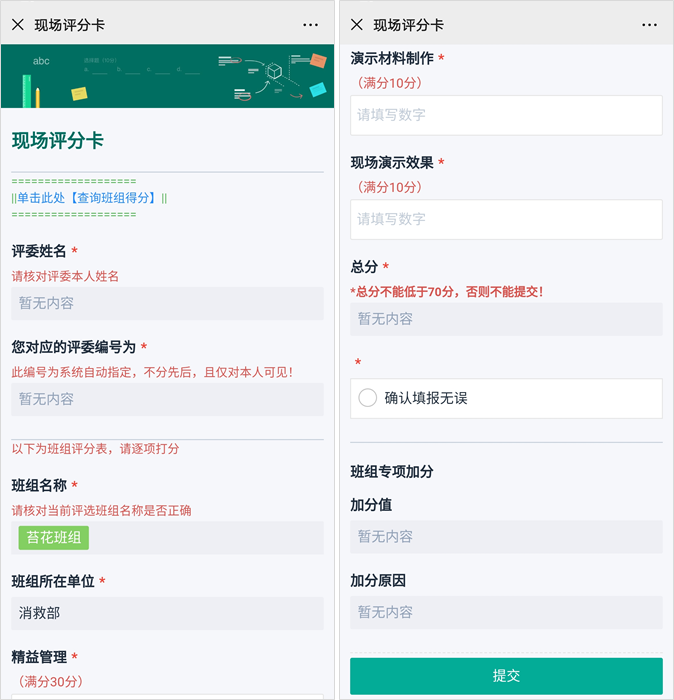Open more options menu in left panel
The image size is (674, 700).
tap(311, 25)
